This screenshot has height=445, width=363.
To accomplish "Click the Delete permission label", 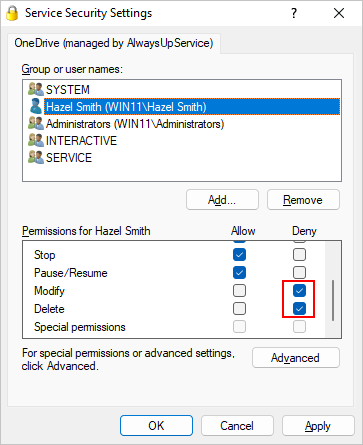I will pos(49,309).
